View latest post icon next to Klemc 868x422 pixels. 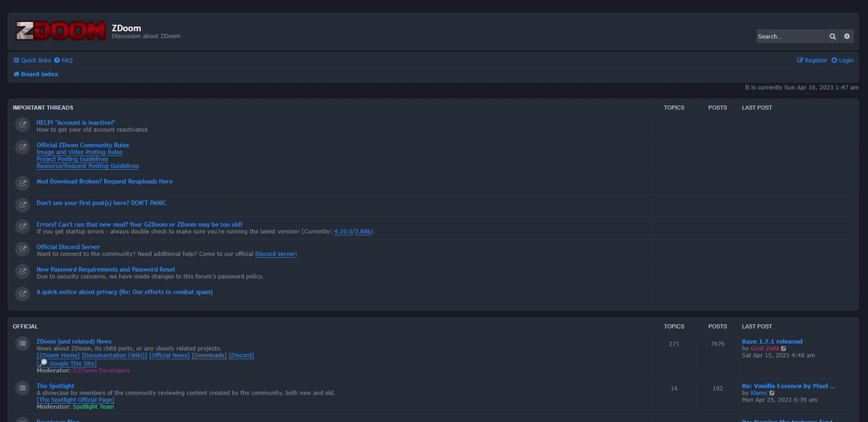coord(773,393)
